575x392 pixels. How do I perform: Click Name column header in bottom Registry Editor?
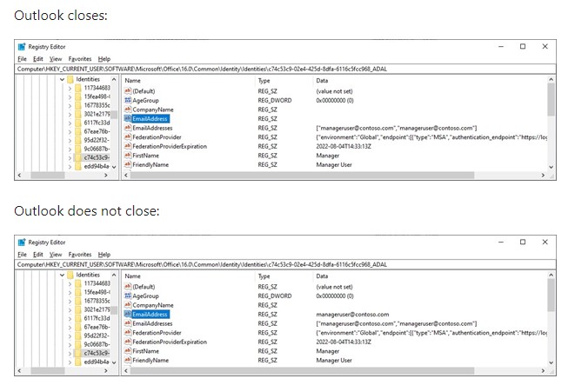[x=133, y=276]
